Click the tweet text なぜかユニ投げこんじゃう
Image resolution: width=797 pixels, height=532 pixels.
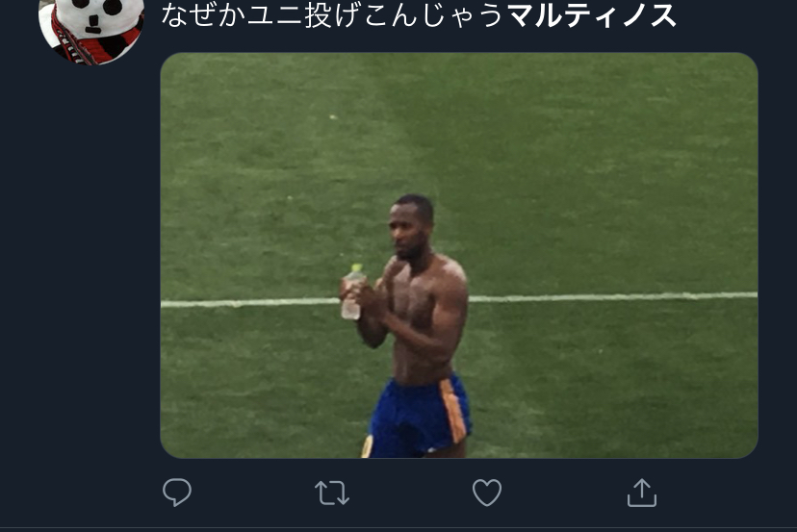(332, 15)
